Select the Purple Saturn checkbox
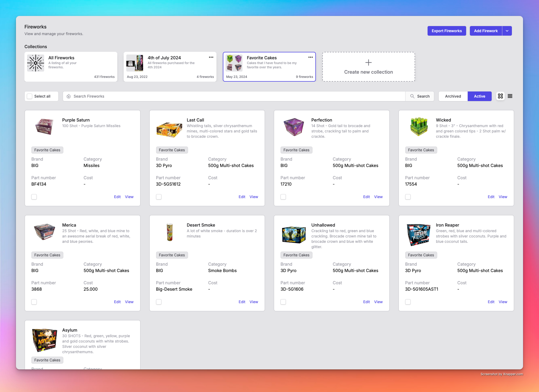The height and width of the screenshot is (392, 539). tap(34, 197)
